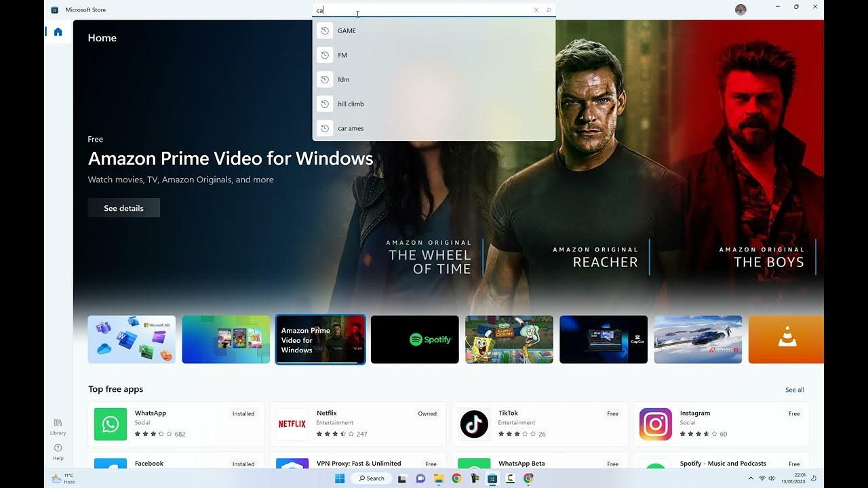Open VPN Proxy: Fast & Unlimited listing
This screenshot has height=488, width=868.
point(358,461)
